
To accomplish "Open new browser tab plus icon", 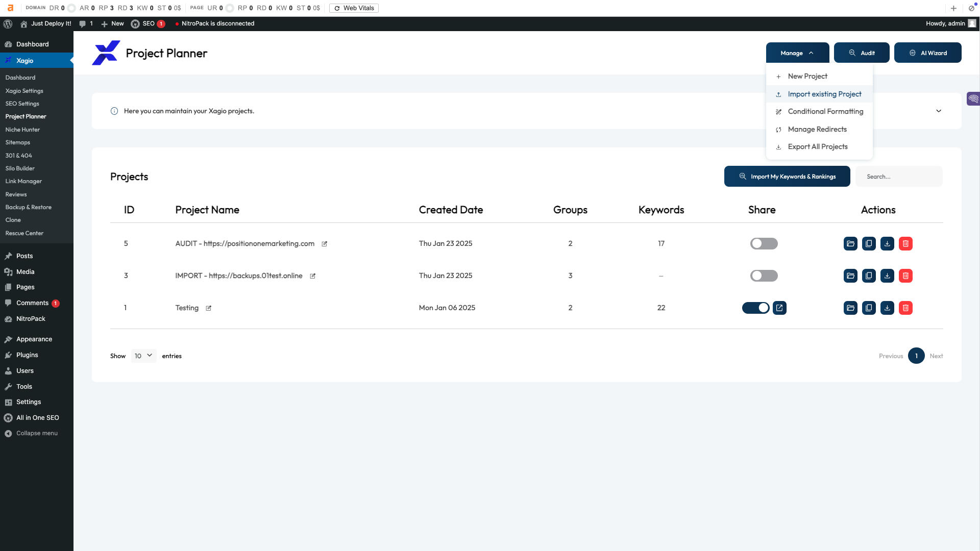I will [953, 8].
